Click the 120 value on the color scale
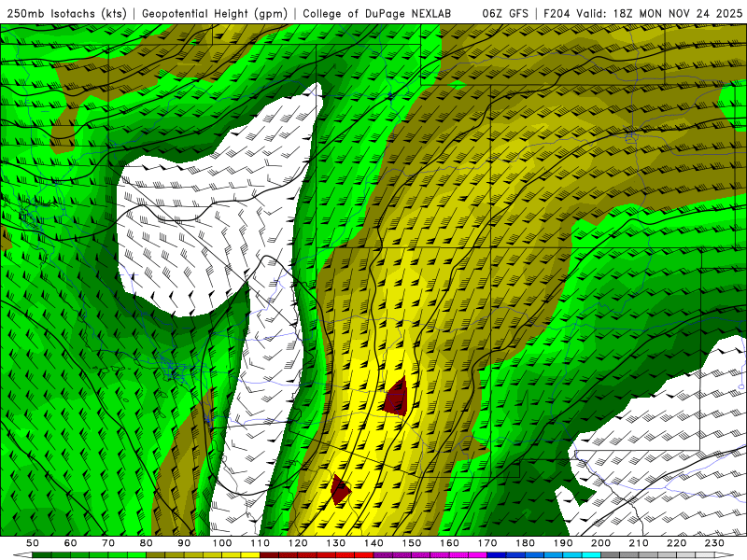747x560 pixels. (298, 543)
